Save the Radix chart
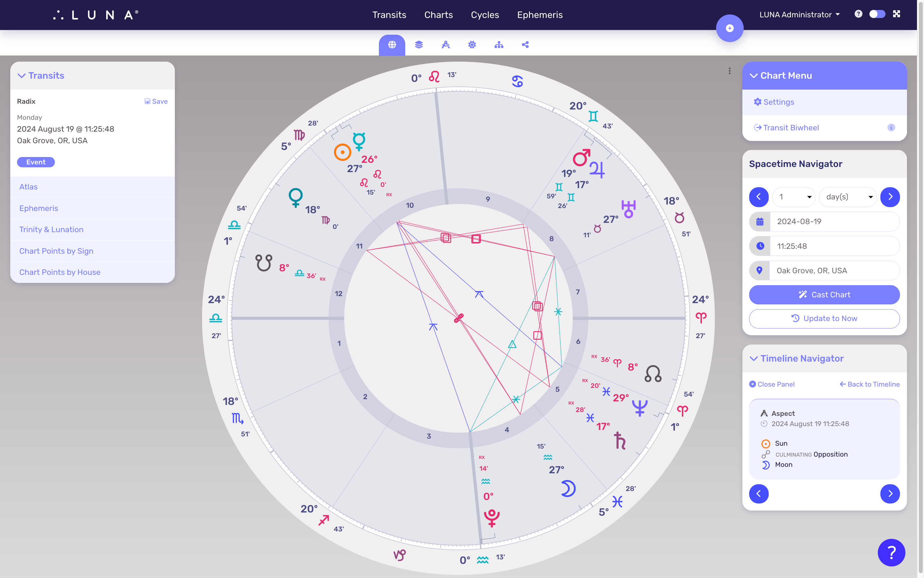 pyautogui.click(x=156, y=101)
